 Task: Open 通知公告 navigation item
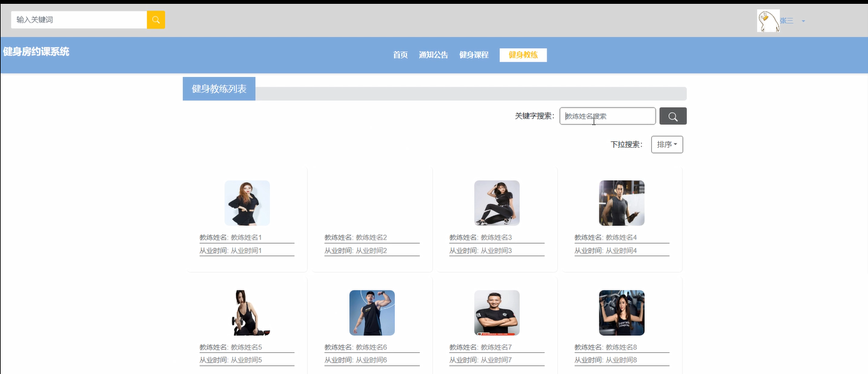click(434, 55)
